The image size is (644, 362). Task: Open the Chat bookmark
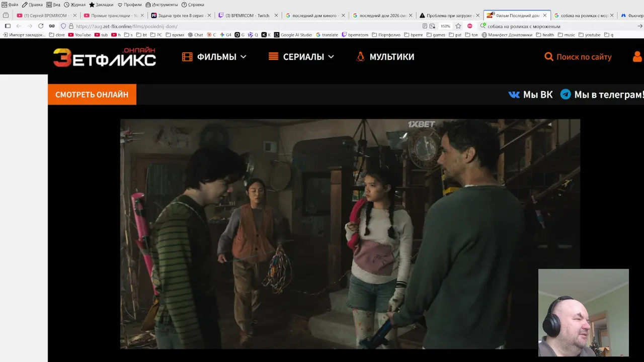[195, 35]
